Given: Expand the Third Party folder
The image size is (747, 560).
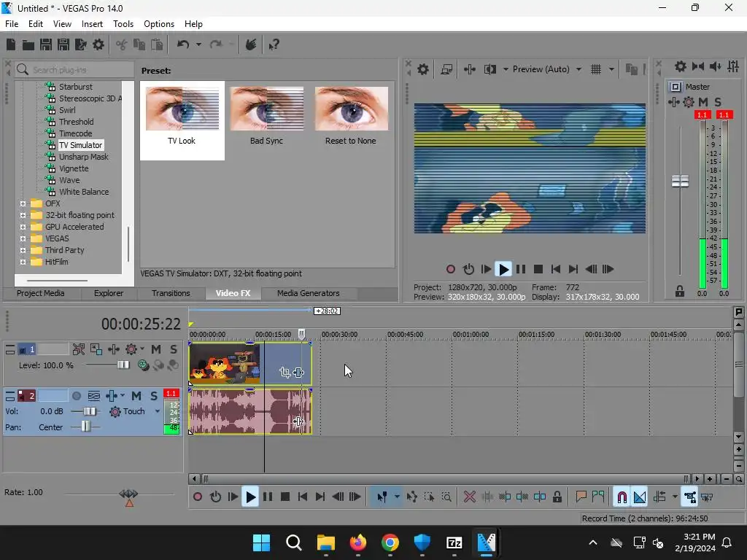Looking at the screenshot, I should click(x=23, y=250).
